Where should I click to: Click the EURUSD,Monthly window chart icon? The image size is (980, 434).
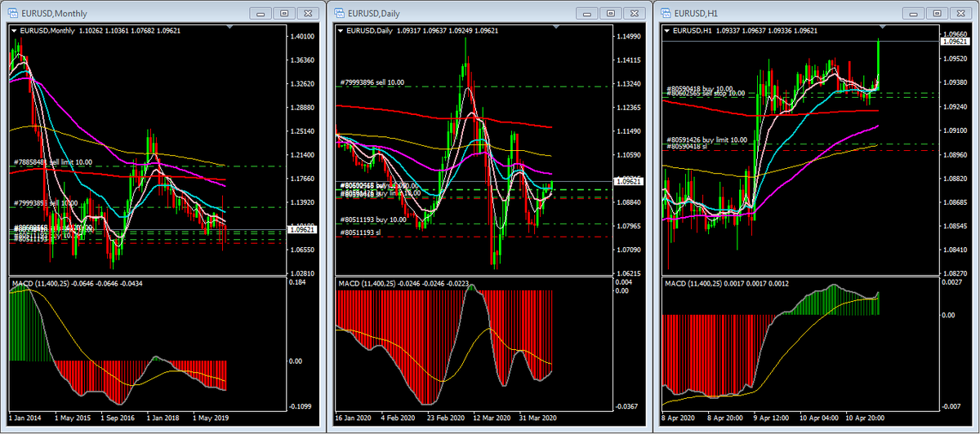(11, 12)
